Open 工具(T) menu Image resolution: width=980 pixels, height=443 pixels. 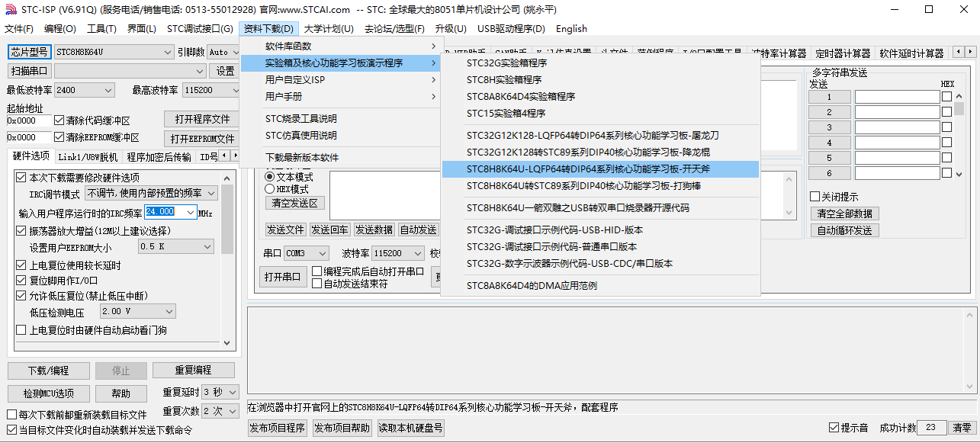(x=101, y=29)
